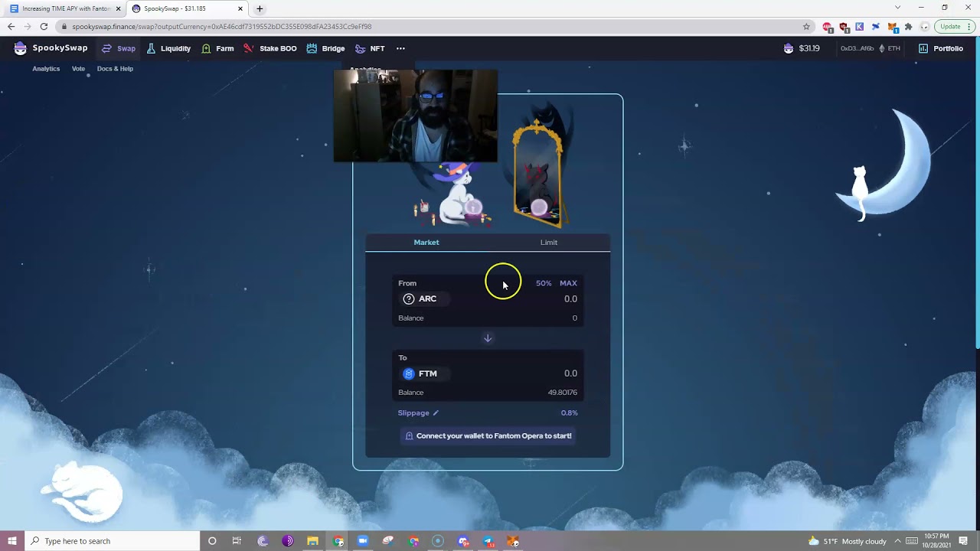This screenshot has width=980, height=551.
Task: Switch to Increasing TIME APY tab
Action: [x=65, y=9]
